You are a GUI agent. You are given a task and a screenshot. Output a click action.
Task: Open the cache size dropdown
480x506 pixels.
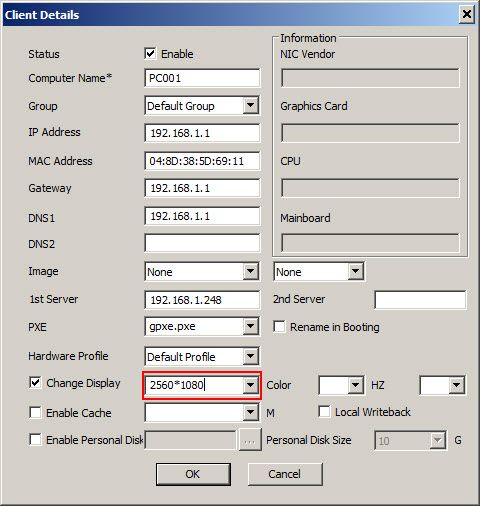pyautogui.click(x=250, y=413)
